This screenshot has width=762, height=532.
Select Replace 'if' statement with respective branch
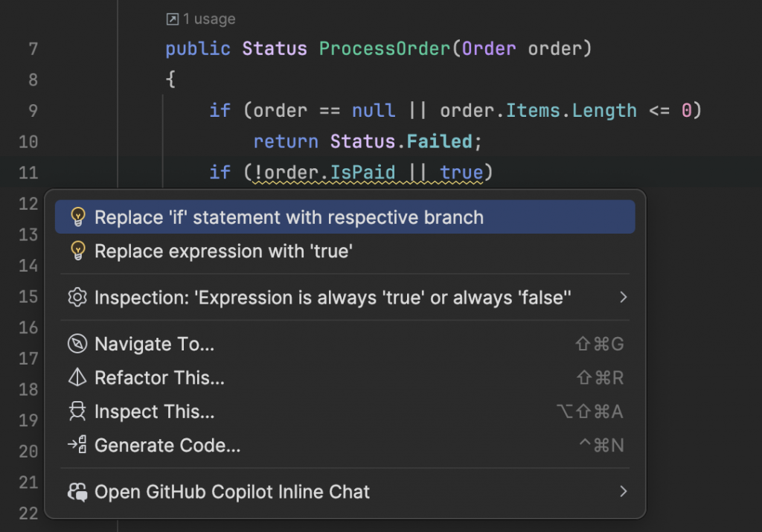pyautogui.click(x=289, y=217)
